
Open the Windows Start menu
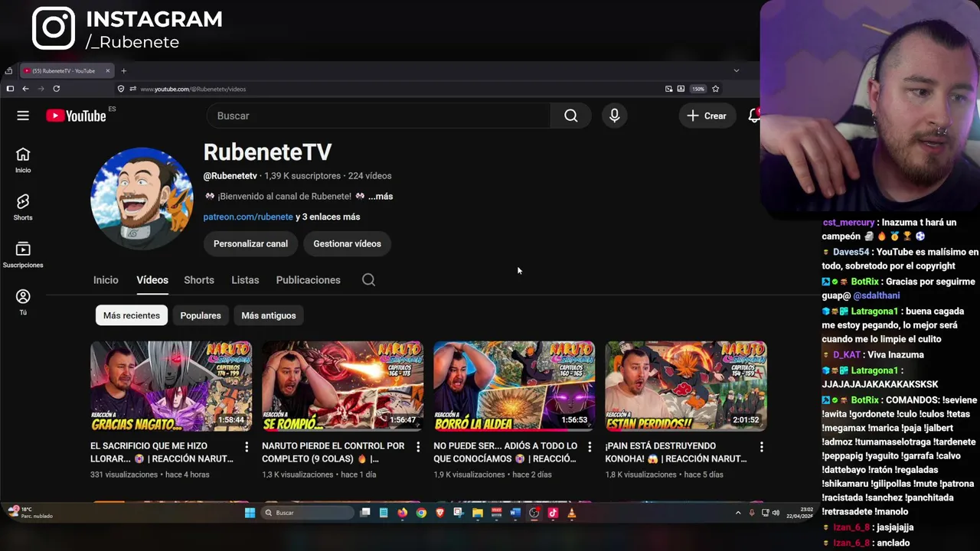point(250,513)
